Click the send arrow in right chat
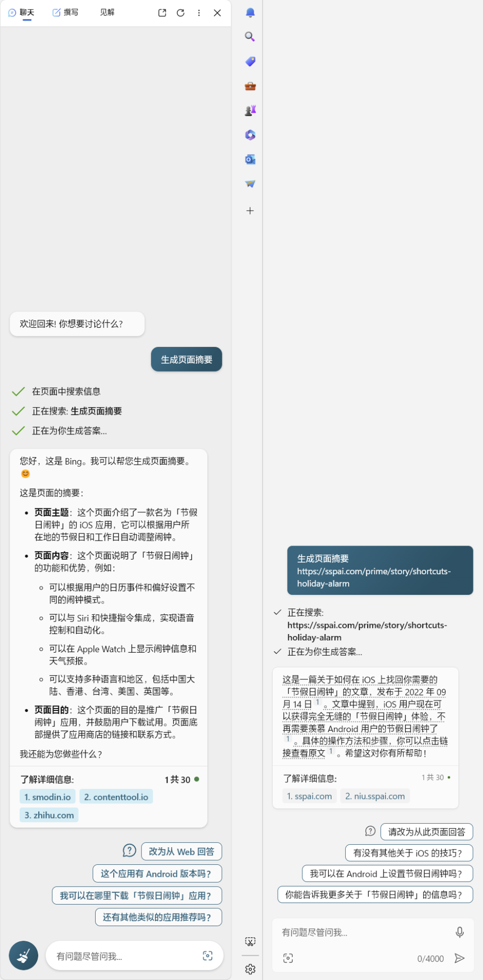 coord(459,958)
